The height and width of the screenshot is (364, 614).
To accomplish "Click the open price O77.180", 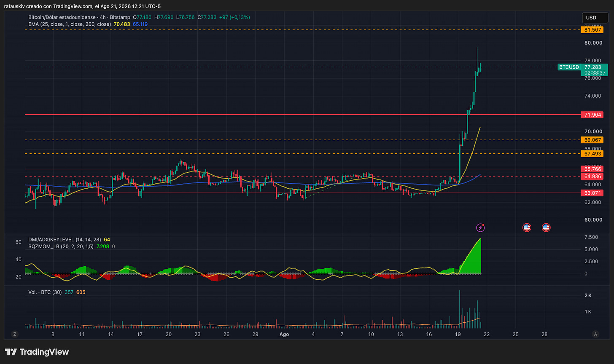I will [143, 17].
